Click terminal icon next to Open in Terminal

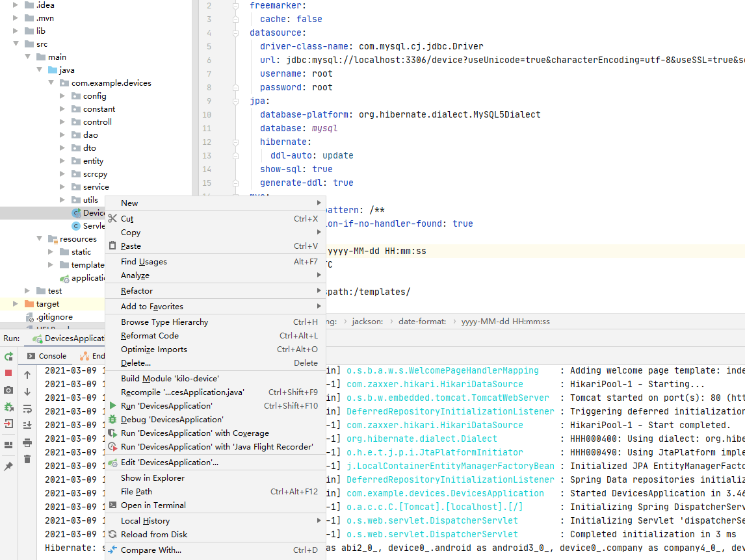click(112, 505)
